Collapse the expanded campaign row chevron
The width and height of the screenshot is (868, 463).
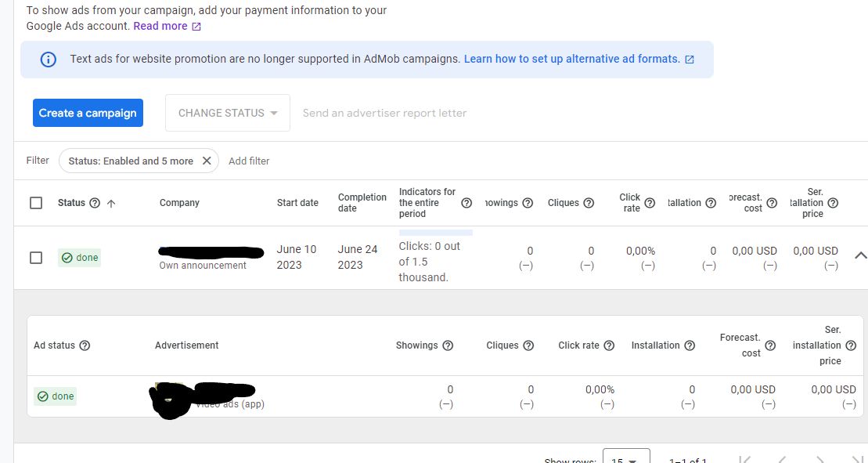[x=860, y=255]
